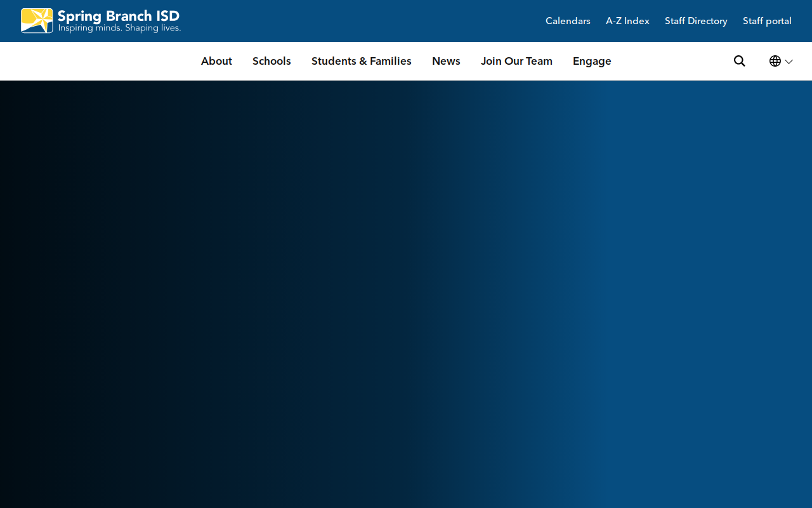
Task: Click the Spring Branch ISD star logo
Action: point(37,21)
